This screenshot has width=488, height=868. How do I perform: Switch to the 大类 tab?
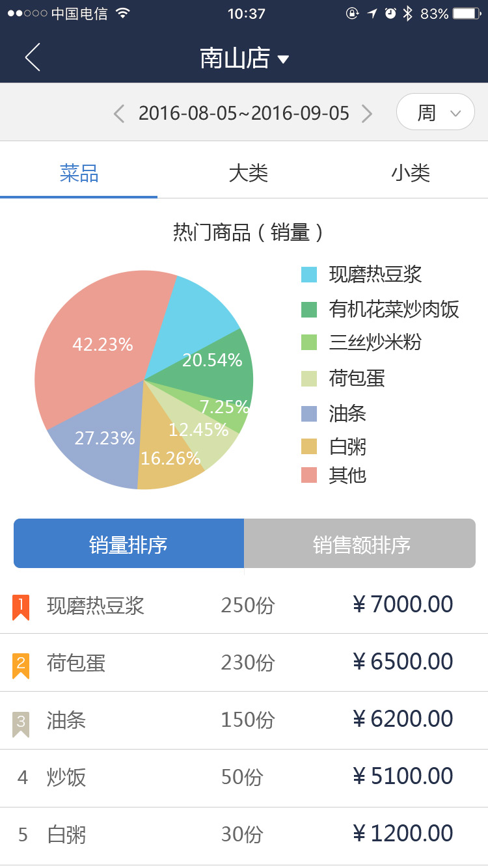(x=248, y=173)
